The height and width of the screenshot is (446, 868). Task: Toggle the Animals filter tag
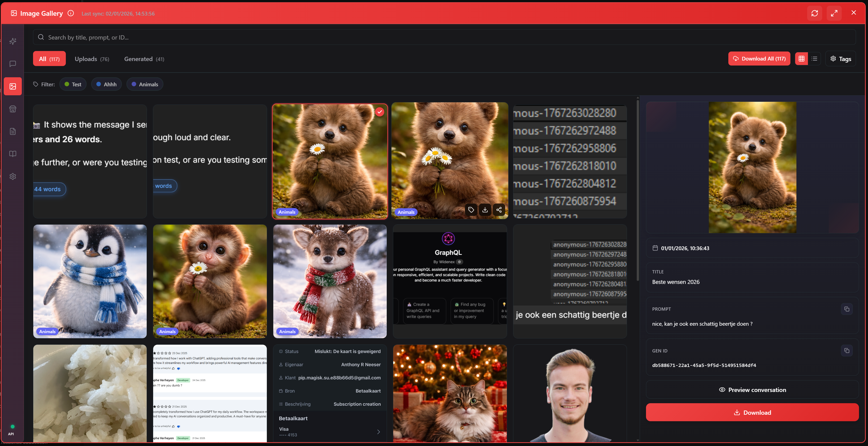tap(145, 84)
